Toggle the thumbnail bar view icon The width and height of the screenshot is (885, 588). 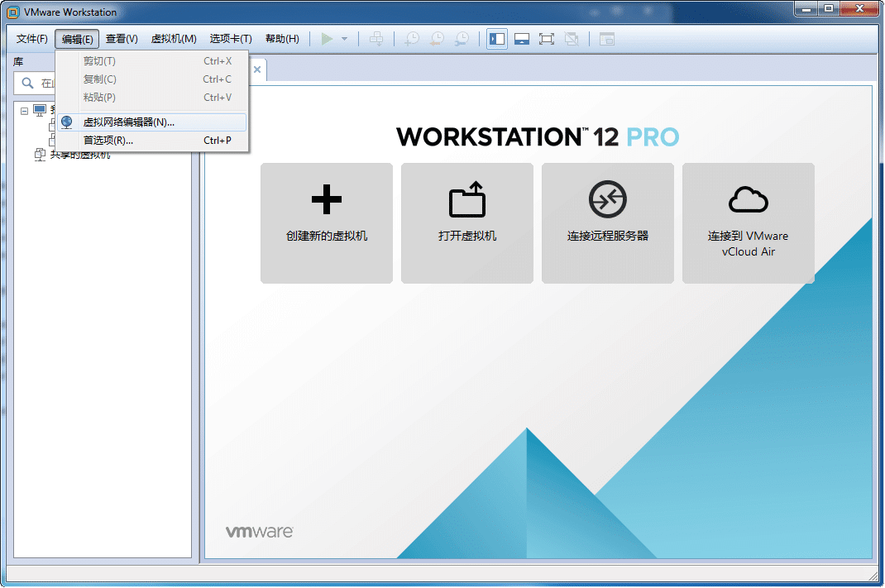522,39
